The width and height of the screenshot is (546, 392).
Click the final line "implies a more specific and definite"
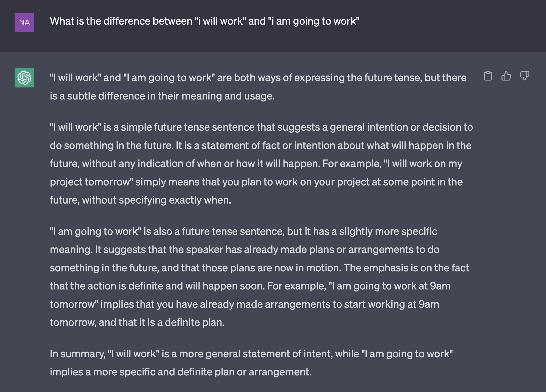point(180,372)
